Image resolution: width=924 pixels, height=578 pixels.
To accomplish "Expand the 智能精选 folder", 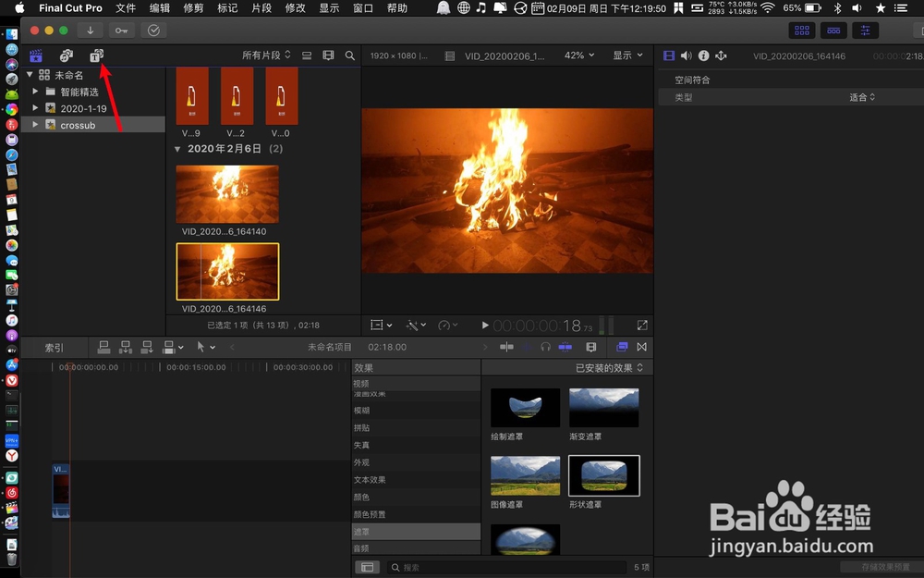I will [36, 92].
